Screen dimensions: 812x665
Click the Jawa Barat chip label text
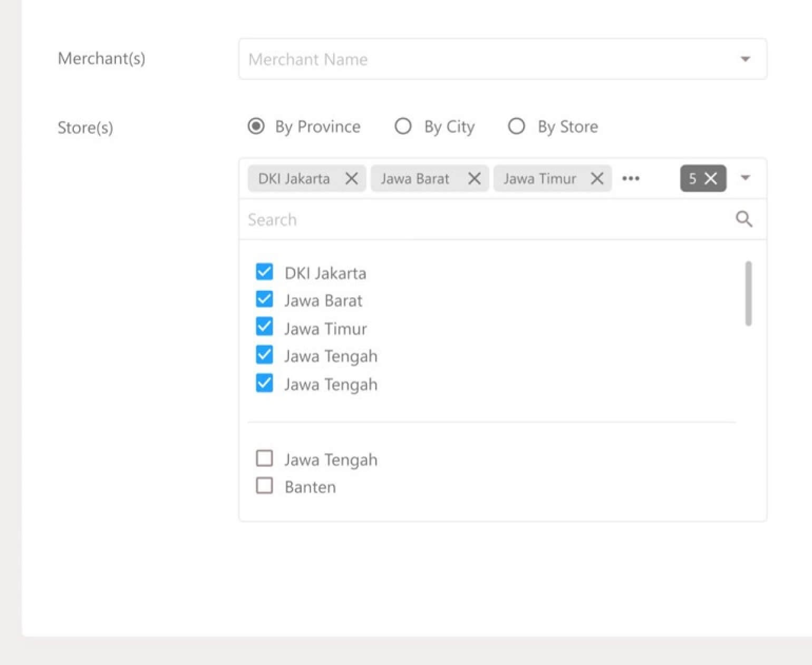tap(415, 179)
